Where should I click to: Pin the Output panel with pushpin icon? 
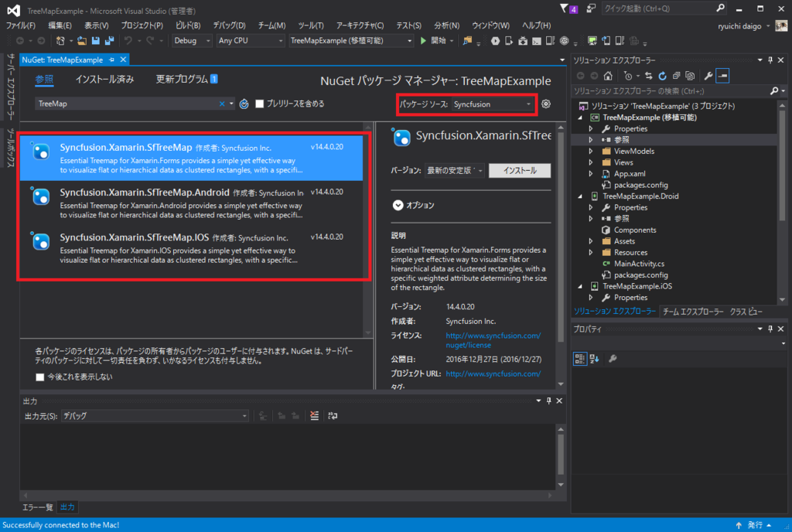(x=548, y=401)
